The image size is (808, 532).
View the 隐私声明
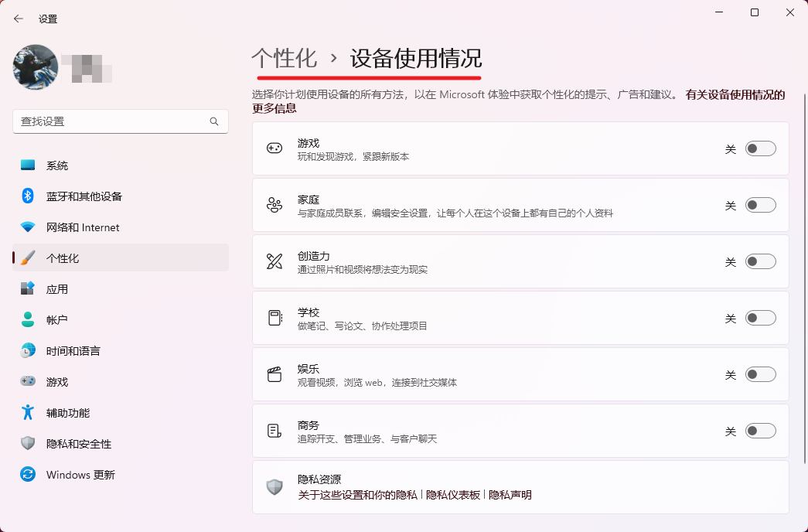[511, 493]
